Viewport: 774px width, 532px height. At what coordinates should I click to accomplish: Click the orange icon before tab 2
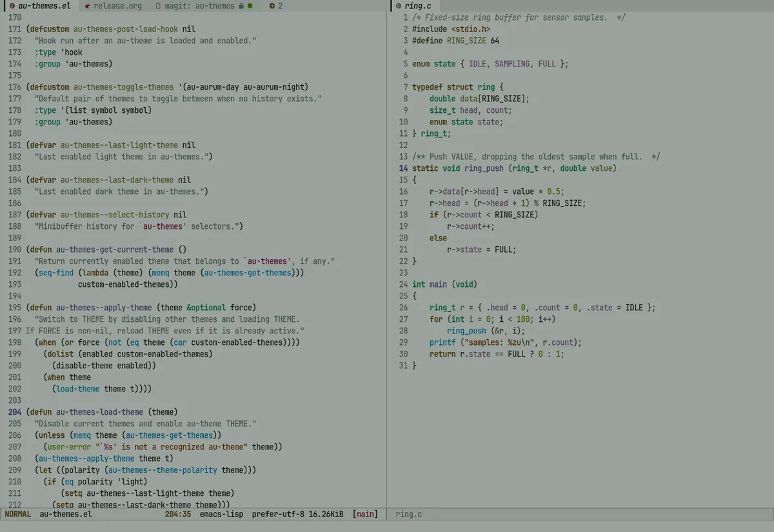click(x=272, y=6)
